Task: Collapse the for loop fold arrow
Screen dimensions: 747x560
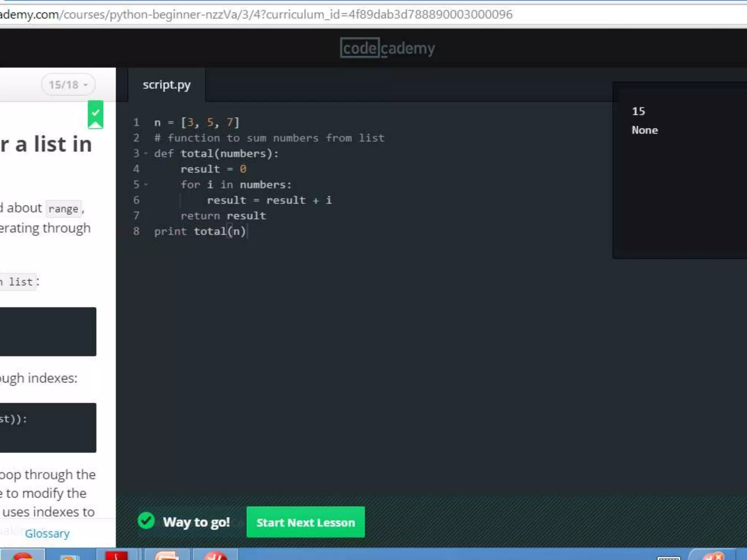Action: (x=146, y=184)
